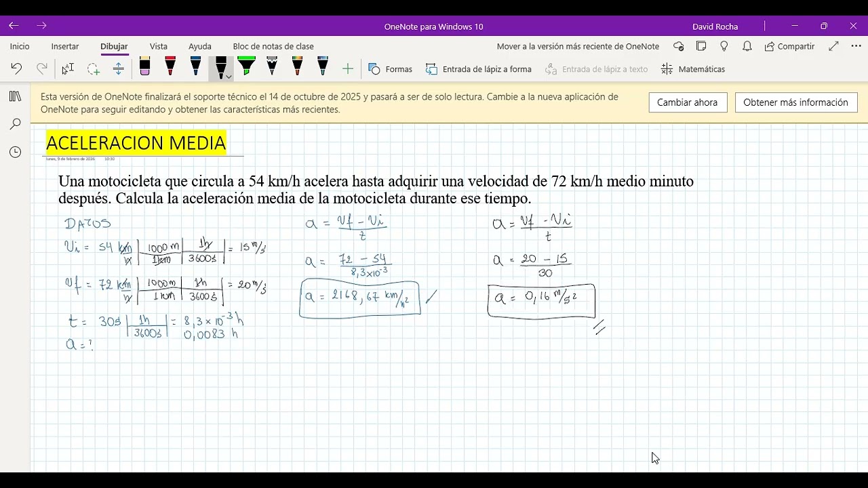Redo the undone action
The height and width of the screenshot is (488, 868).
(x=42, y=68)
